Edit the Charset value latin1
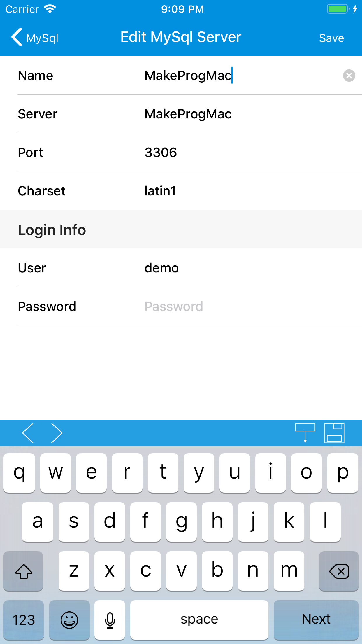The height and width of the screenshot is (644, 362). (160, 191)
